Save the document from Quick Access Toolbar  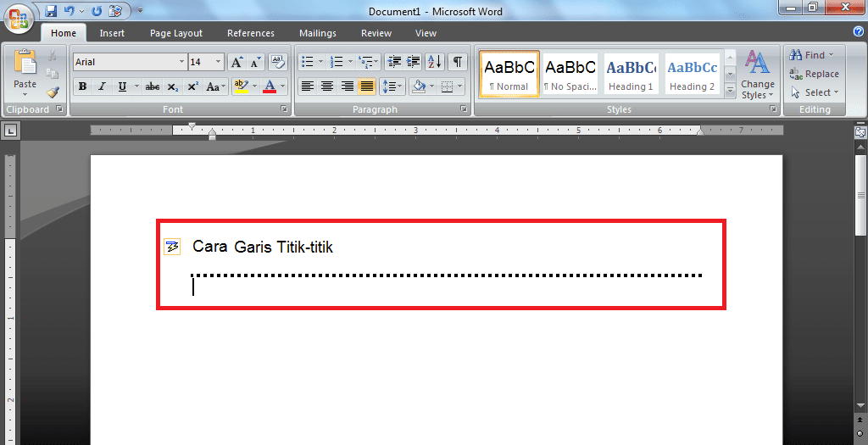click(x=51, y=10)
